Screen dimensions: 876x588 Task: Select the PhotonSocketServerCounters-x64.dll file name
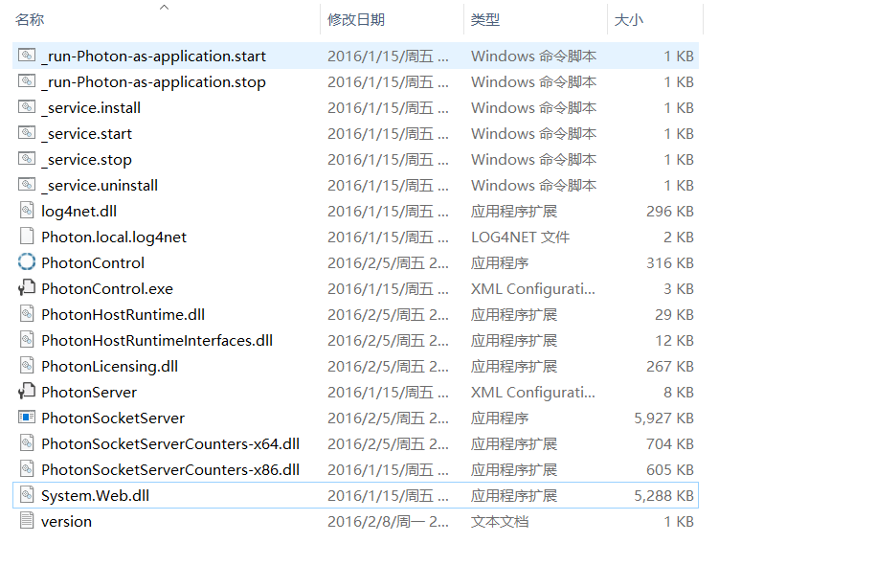[x=170, y=443]
